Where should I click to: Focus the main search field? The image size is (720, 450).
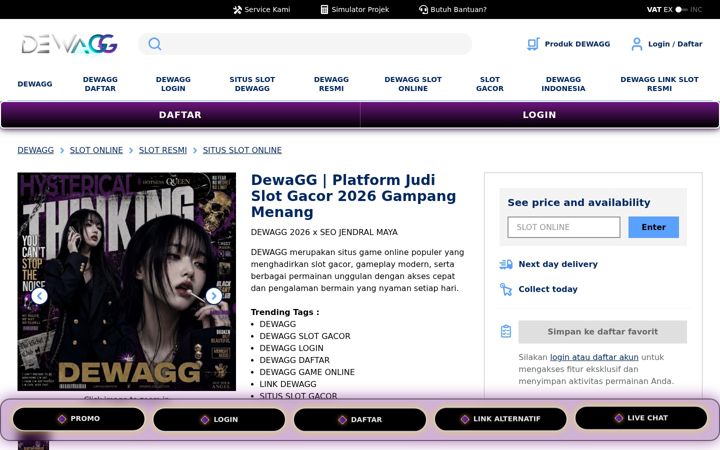point(305,44)
